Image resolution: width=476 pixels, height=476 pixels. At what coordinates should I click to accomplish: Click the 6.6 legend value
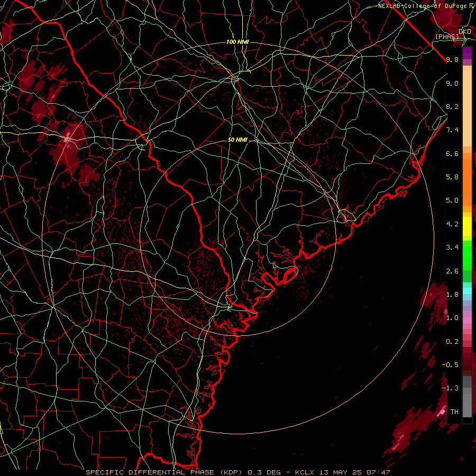click(x=452, y=153)
